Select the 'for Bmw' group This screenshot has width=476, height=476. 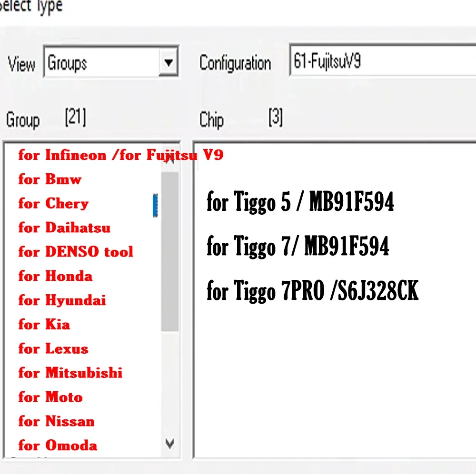[50, 179]
